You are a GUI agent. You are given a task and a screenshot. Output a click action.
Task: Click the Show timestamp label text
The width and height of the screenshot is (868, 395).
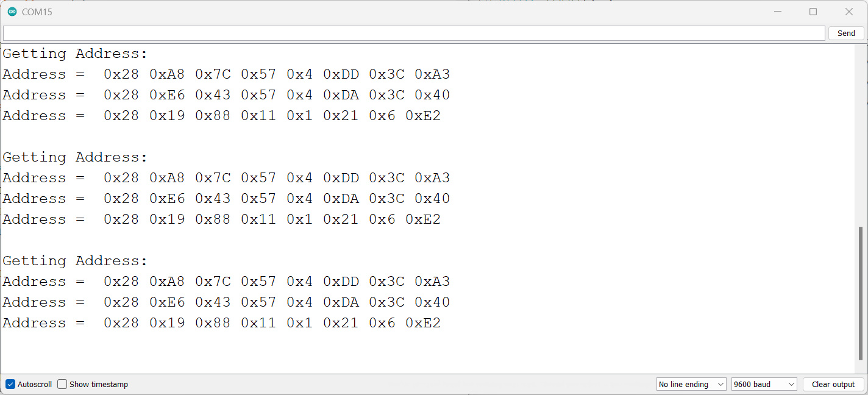click(99, 384)
